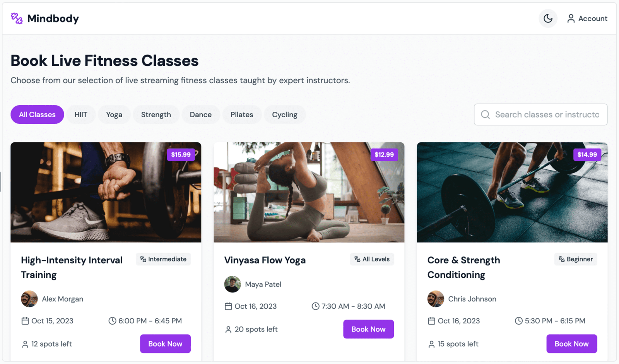
Task: Click Alex Morgan's avatar
Action: point(29,299)
